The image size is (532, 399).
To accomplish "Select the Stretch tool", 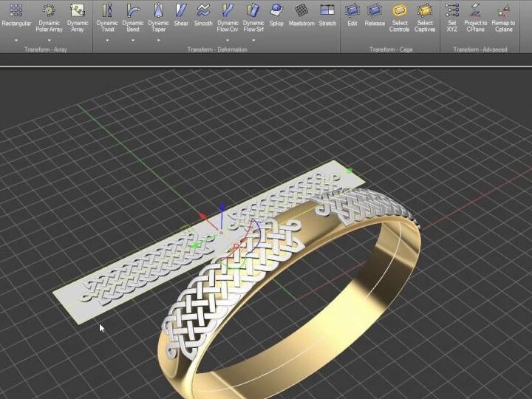I will (327, 11).
